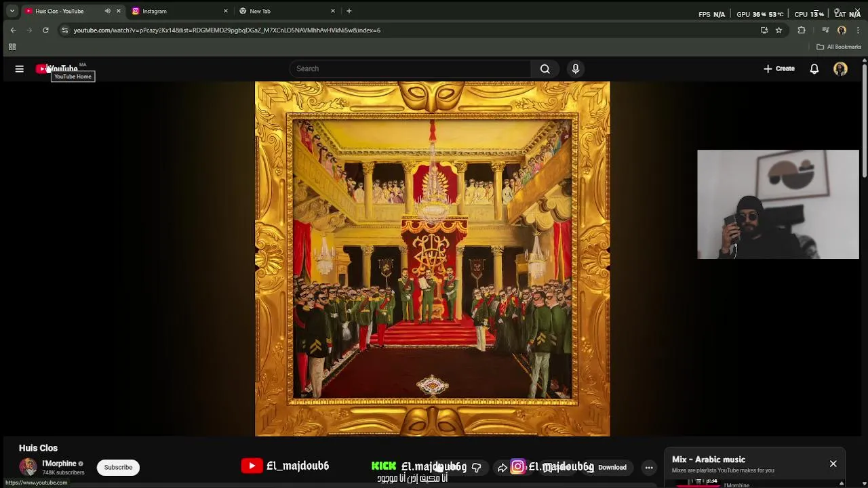This screenshot has width=868, height=488.
Task: Install app icon in address bar
Action: click(x=764, y=30)
